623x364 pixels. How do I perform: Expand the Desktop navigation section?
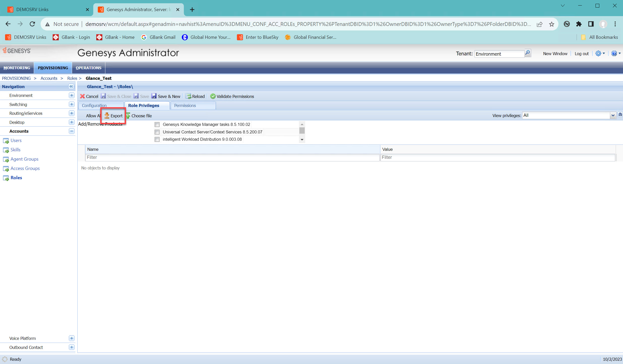(72, 122)
